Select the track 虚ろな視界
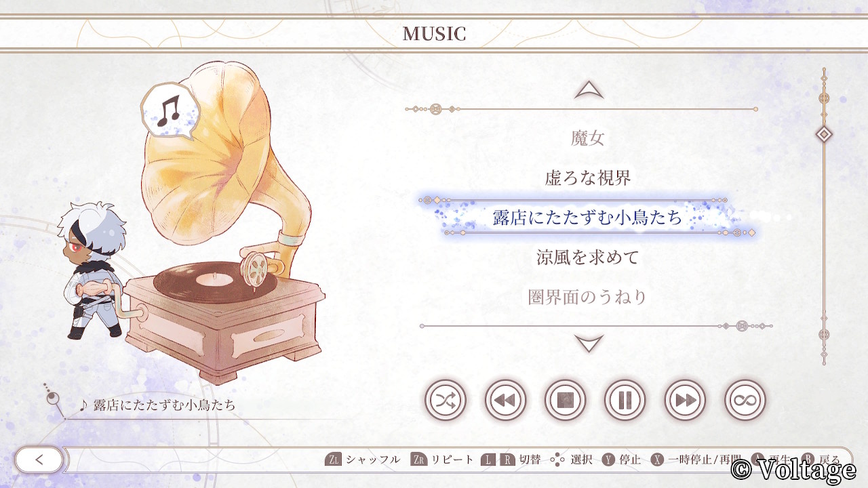This screenshot has width=868, height=488. [588, 178]
